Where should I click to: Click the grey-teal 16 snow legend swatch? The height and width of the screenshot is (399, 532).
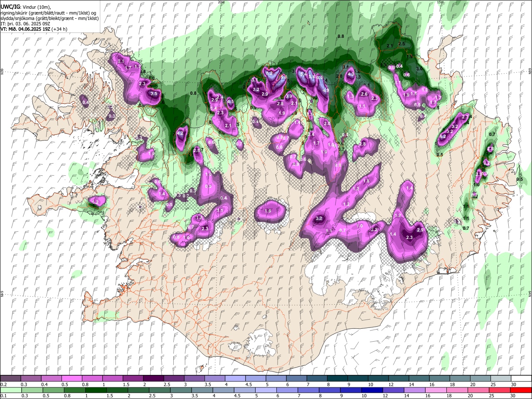[439, 379]
